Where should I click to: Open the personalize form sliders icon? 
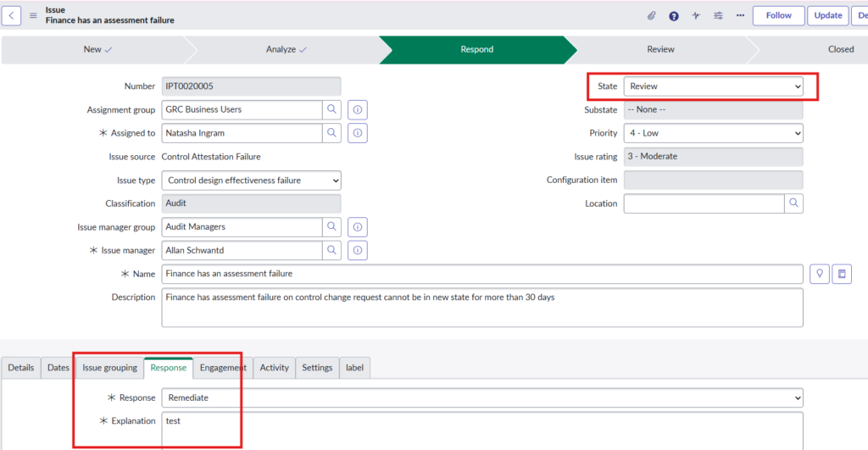[x=718, y=15]
